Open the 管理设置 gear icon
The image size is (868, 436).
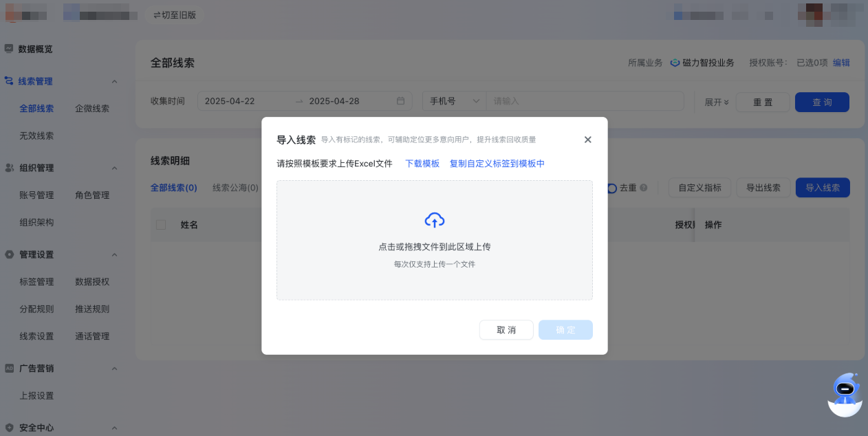point(8,254)
